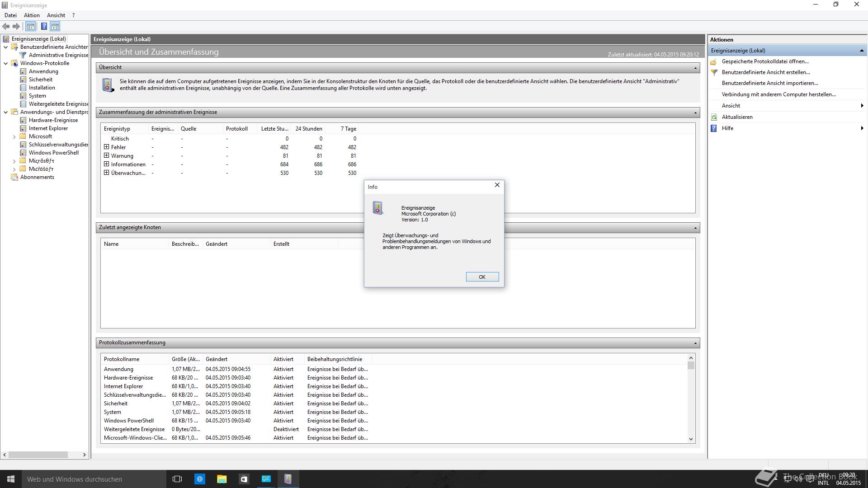This screenshot has height=488, width=868.
Task: Open the ? help menu
Action: click(x=74, y=15)
